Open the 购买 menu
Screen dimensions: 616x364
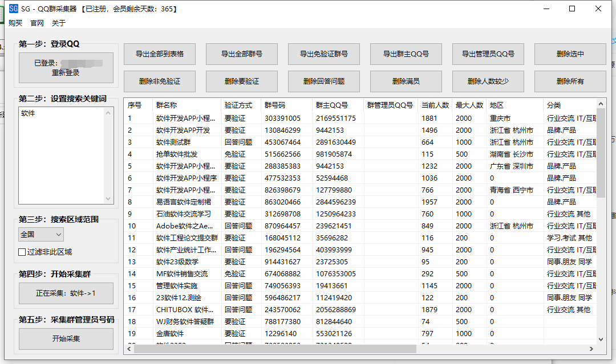[x=15, y=23]
